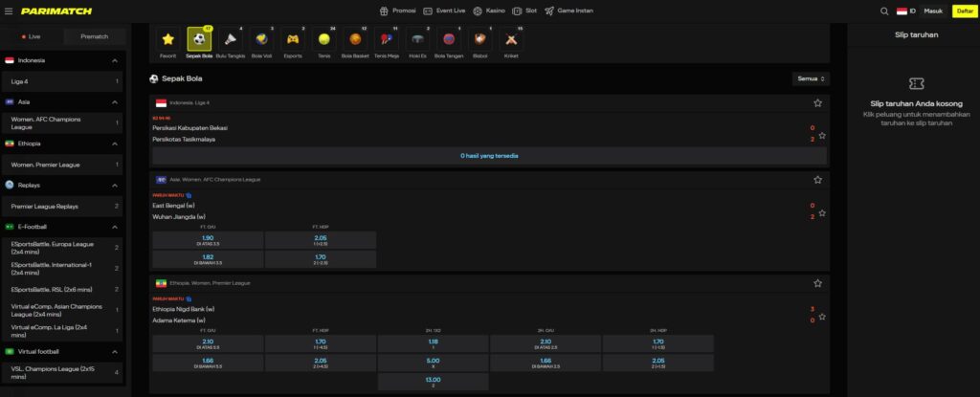The image size is (980, 397).
Task: Select the Bisbol icon
Action: (480, 39)
